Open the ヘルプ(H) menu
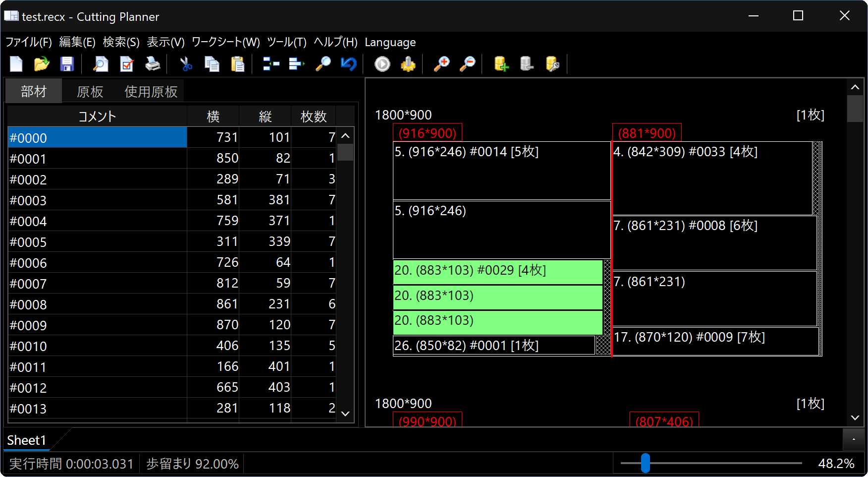868x477 pixels. coord(336,42)
